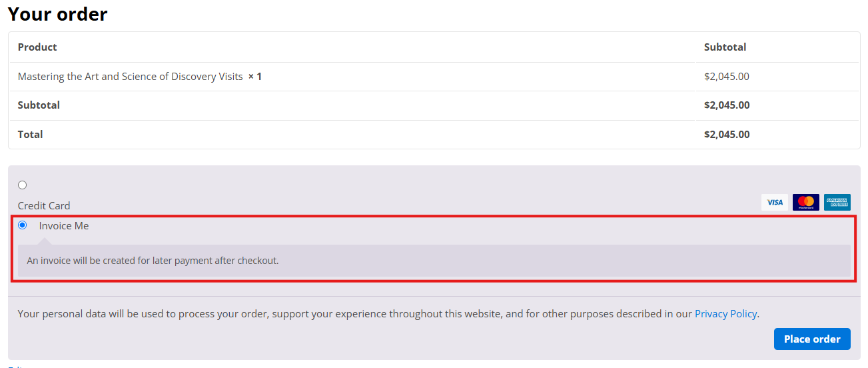868x368 pixels.
Task: Click the Visa card logo
Action: 774,203
